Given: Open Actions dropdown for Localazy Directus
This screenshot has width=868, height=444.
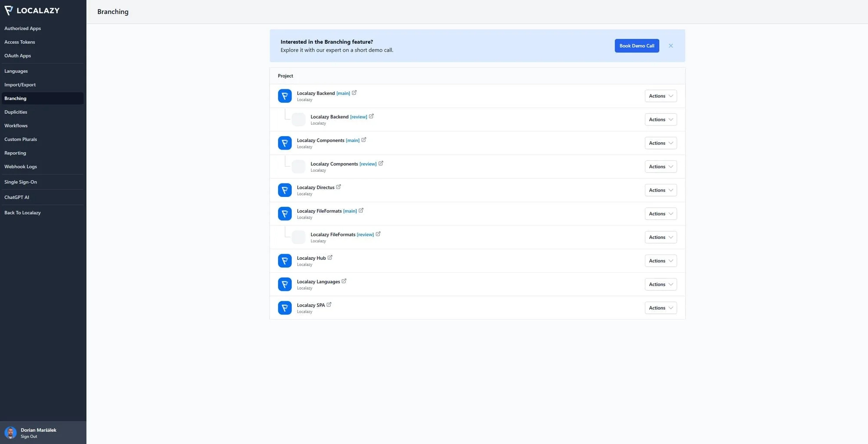Looking at the screenshot, I should click(x=661, y=190).
